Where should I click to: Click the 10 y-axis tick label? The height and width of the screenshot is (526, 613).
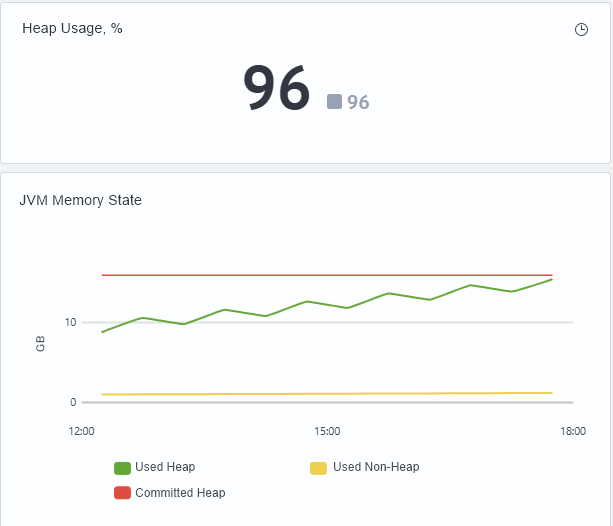click(70, 322)
